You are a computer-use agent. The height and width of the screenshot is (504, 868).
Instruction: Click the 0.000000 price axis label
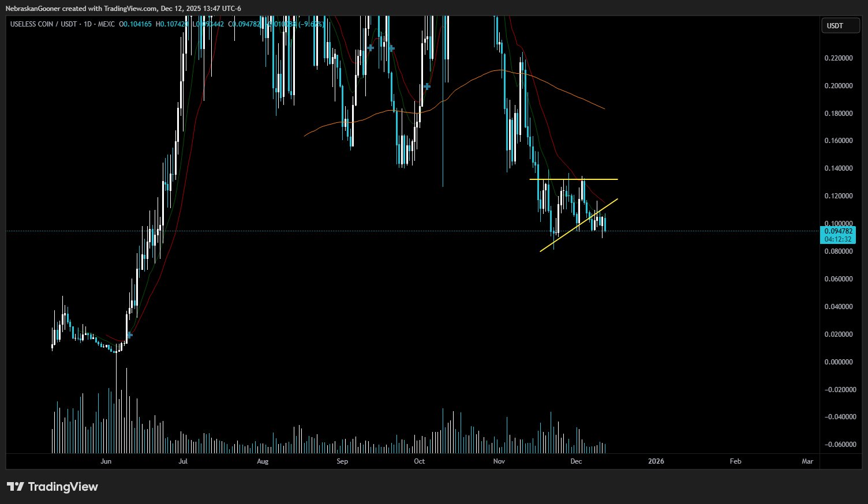[x=839, y=362]
